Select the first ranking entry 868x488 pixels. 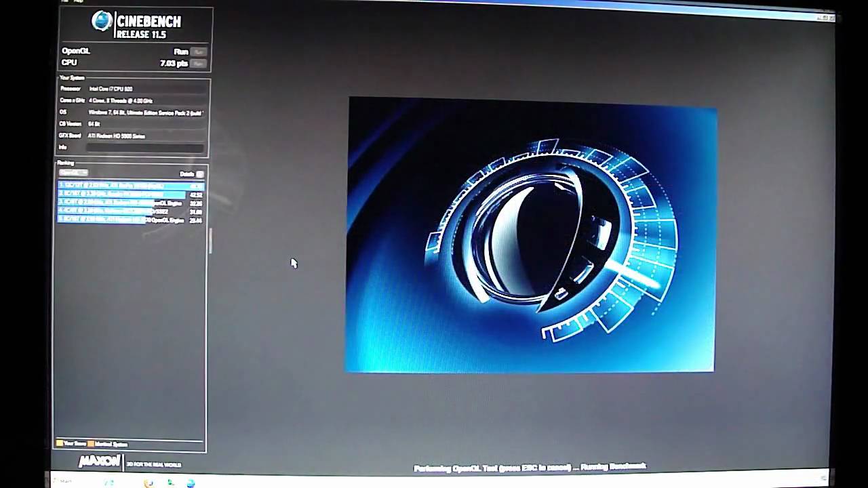click(x=130, y=185)
